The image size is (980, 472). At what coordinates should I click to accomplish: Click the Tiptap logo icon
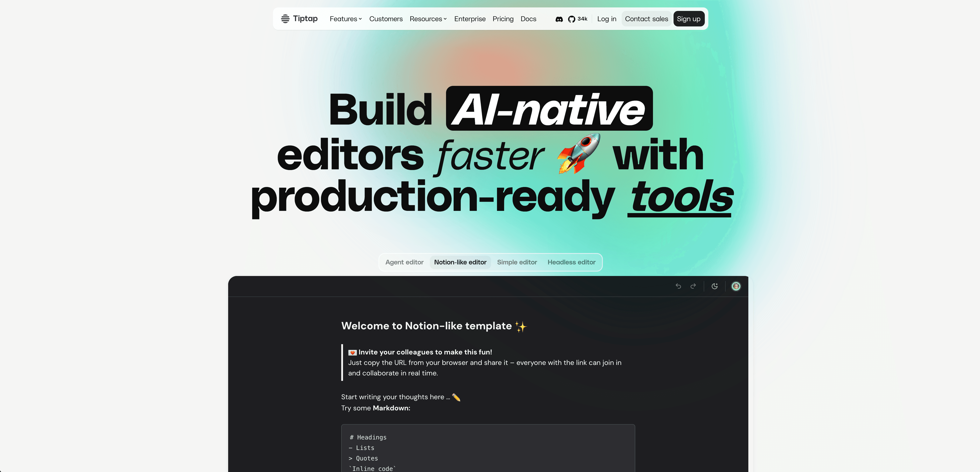point(285,19)
